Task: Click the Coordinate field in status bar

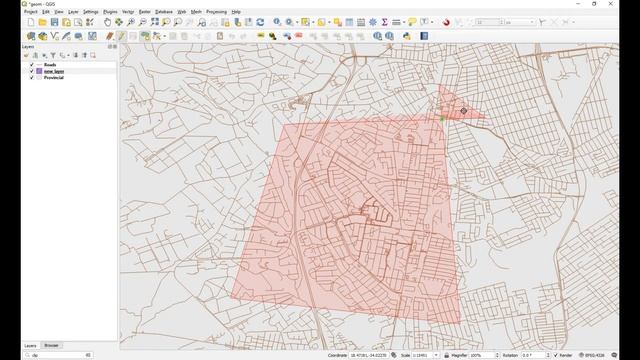Action: 369,355
